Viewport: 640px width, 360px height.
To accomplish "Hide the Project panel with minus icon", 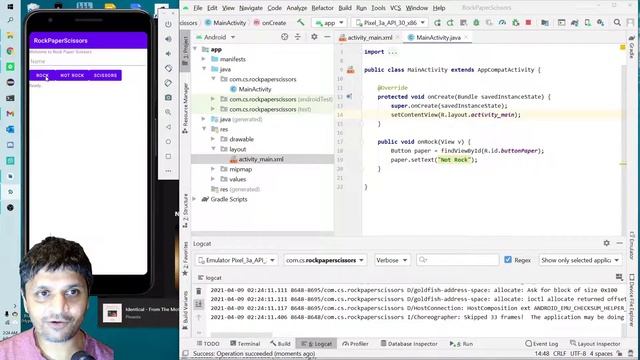I will point(327,37).
